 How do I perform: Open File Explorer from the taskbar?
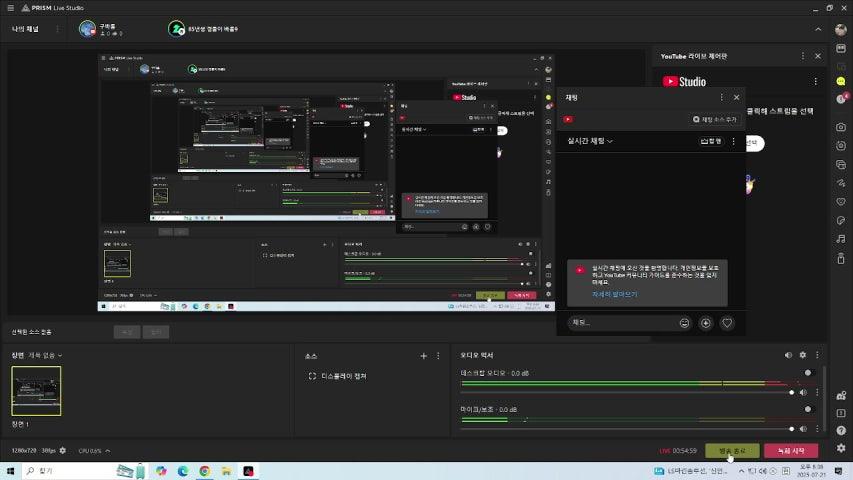pyautogui.click(x=226, y=471)
